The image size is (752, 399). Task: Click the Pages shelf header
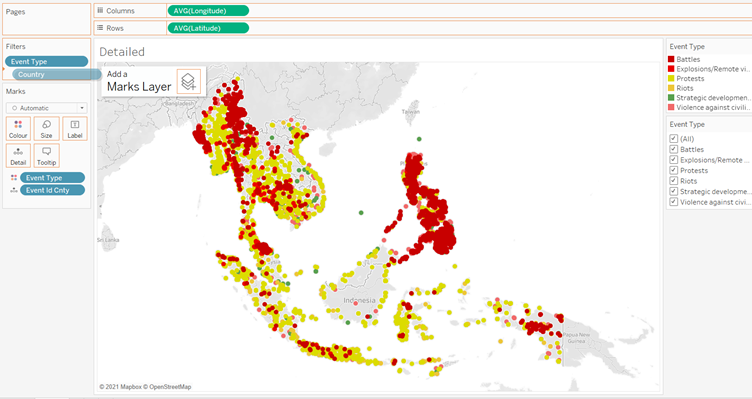15,12
